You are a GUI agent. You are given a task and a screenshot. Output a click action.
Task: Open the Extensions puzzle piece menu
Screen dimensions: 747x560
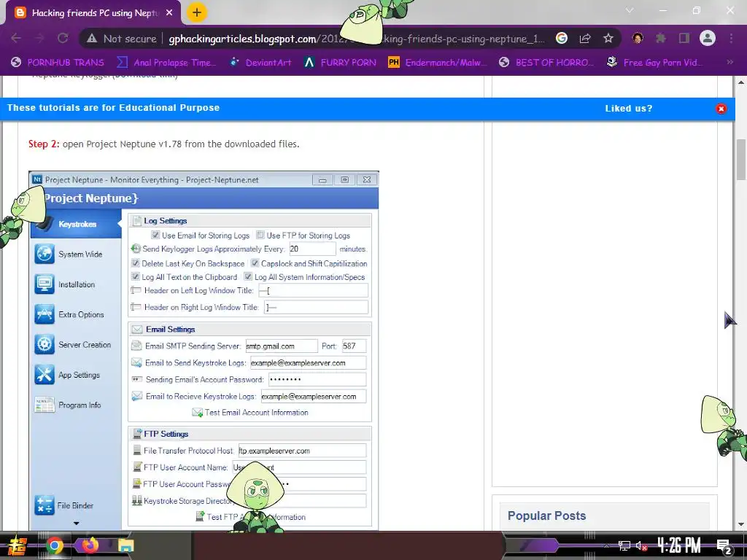pyautogui.click(x=661, y=38)
